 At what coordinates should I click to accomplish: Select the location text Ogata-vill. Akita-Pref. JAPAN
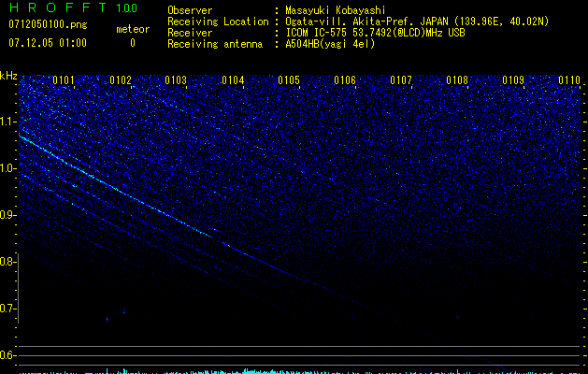point(367,22)
